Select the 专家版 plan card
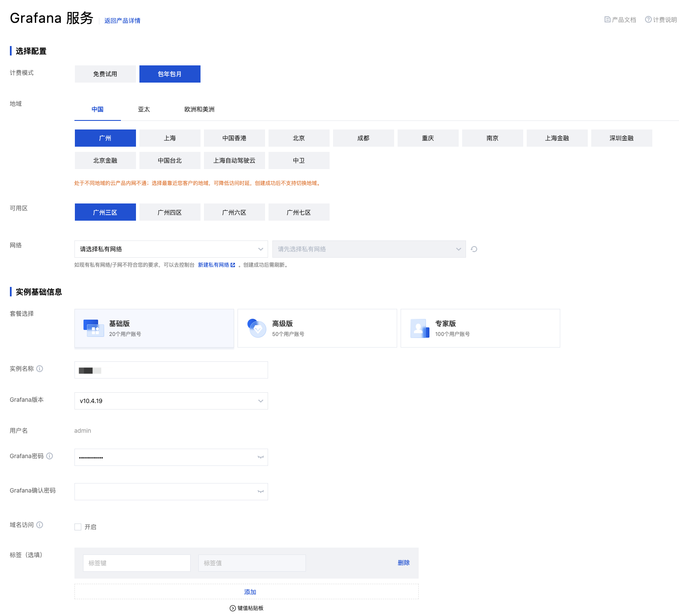This screenshot has width=679, height=616. (x=480, y=328)
